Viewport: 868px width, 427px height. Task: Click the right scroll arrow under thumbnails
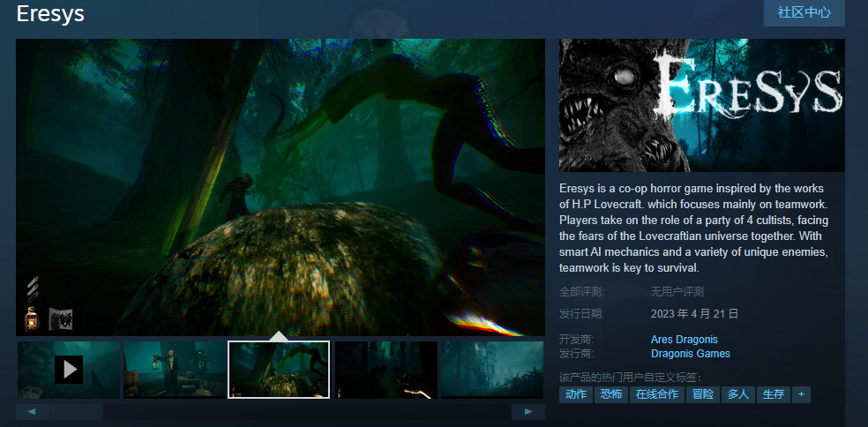coord(528,412)
